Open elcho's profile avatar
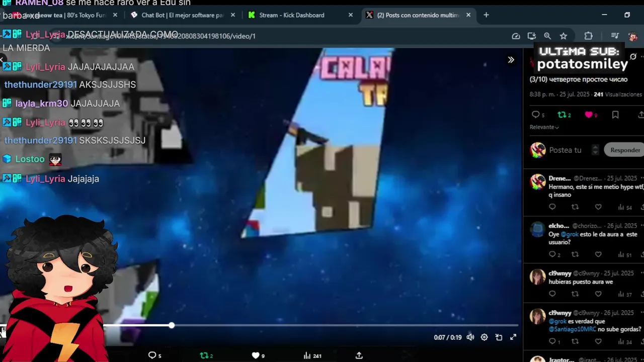Viewport: 644px width, 362px height. coord(538,229)
